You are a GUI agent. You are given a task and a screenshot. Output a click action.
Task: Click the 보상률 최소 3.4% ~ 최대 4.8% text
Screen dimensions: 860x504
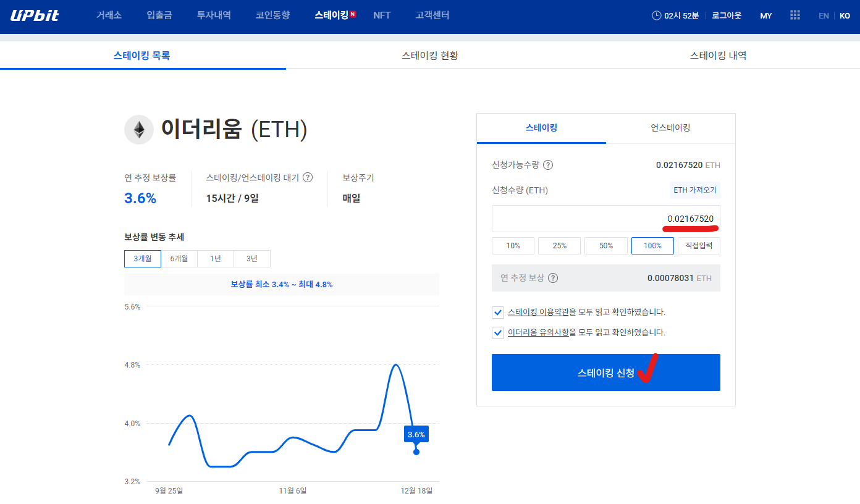point(282,285)
